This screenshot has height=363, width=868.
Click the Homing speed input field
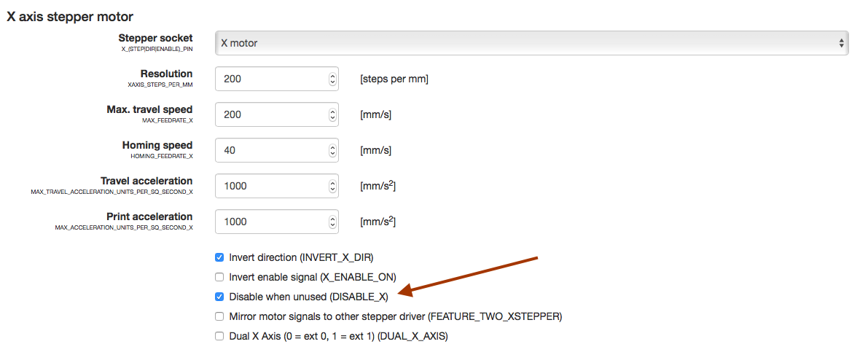coord(271,150)
